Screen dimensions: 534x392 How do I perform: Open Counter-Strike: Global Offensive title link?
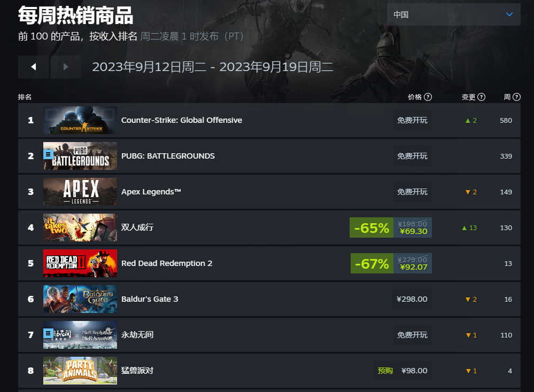coord(182,120)
